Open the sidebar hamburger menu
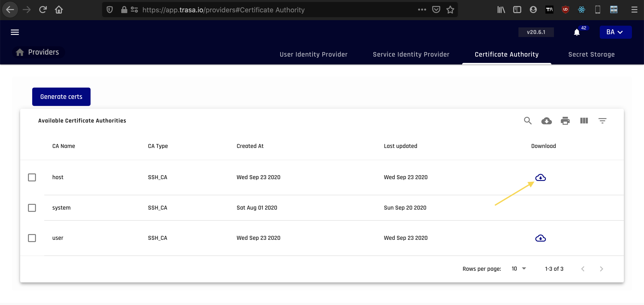 [x=14, y=32]
